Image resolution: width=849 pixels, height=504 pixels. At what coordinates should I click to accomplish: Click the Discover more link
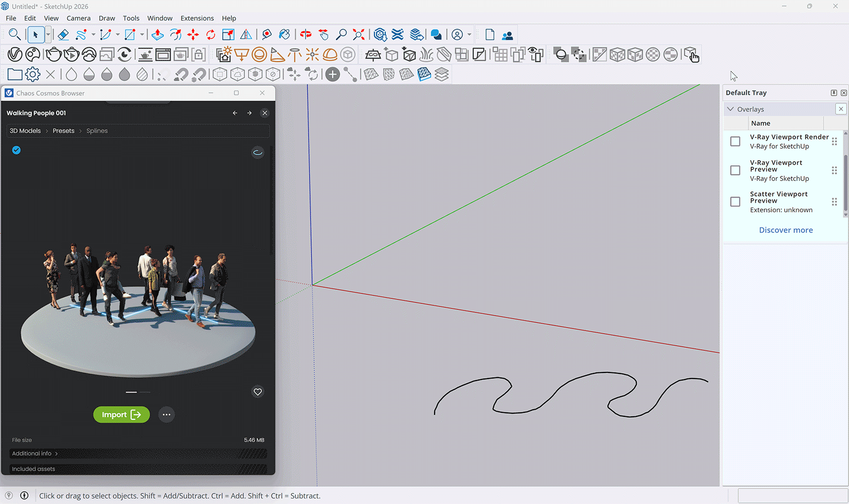[x=786, y=230]
